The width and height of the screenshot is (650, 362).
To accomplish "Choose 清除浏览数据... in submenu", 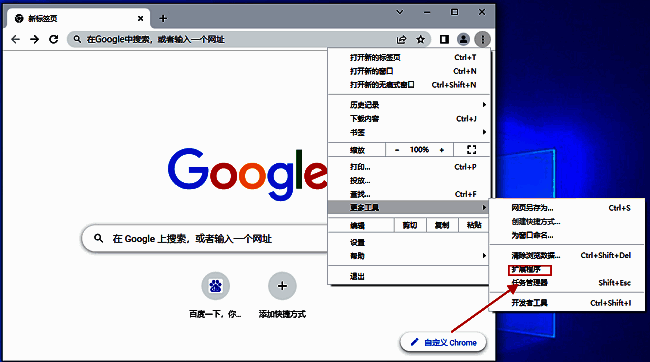I will (x=567, y=255).
